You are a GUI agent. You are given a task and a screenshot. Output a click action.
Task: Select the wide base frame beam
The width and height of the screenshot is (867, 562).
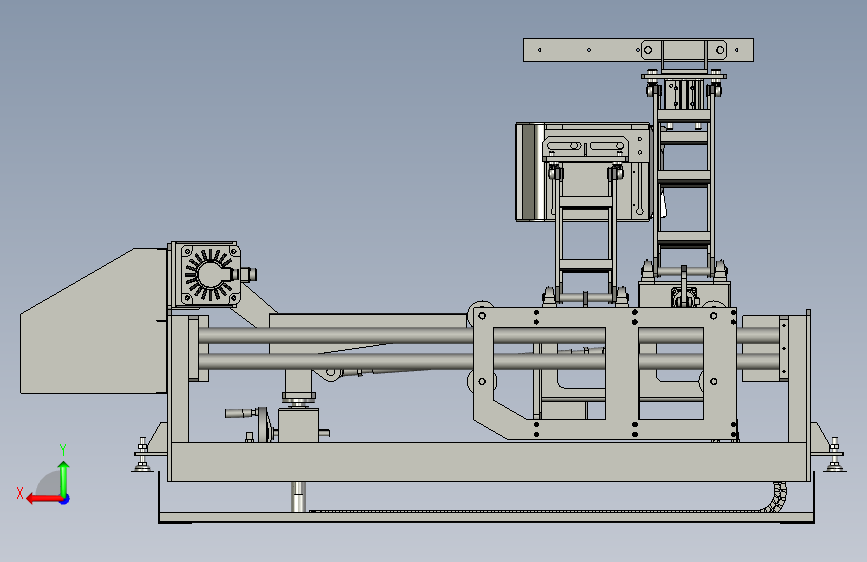(488, 461)
